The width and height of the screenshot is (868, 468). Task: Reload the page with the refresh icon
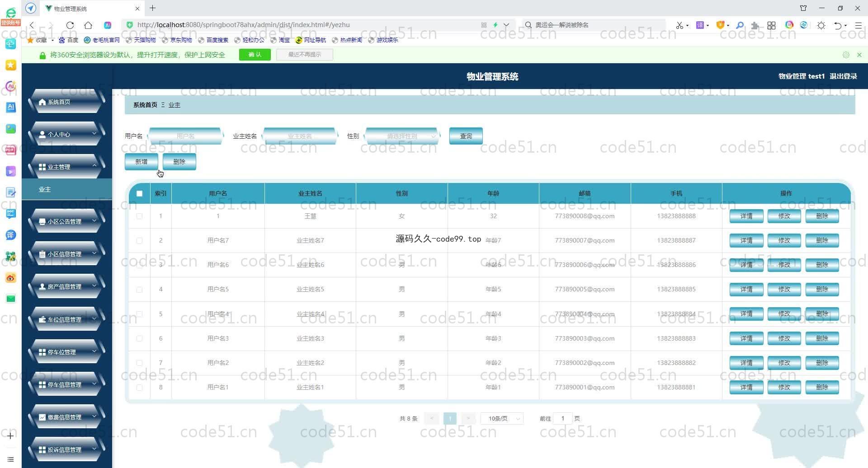pos(70,25)
